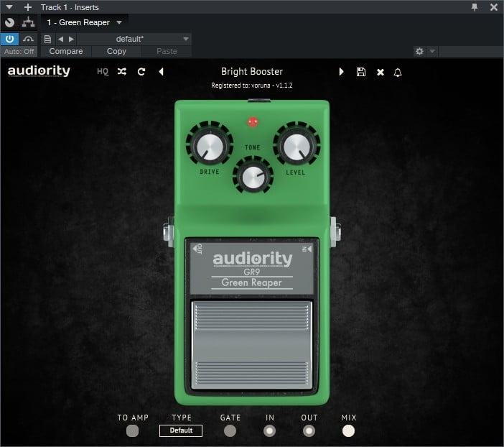Image resolution: width=504 pixels, height=447 pixels.
Task: Save preset with floppy disk icon
Action: (x=361, y=72)
